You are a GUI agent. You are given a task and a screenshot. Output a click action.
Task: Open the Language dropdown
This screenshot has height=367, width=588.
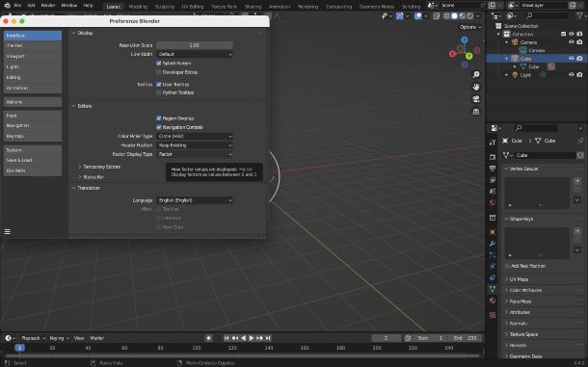click(195, 200)
